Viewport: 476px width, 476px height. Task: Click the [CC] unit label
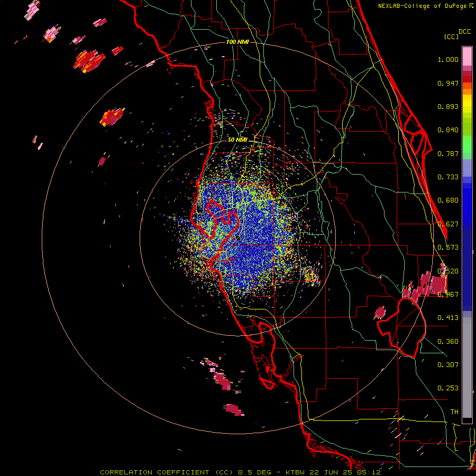point(451,36)
